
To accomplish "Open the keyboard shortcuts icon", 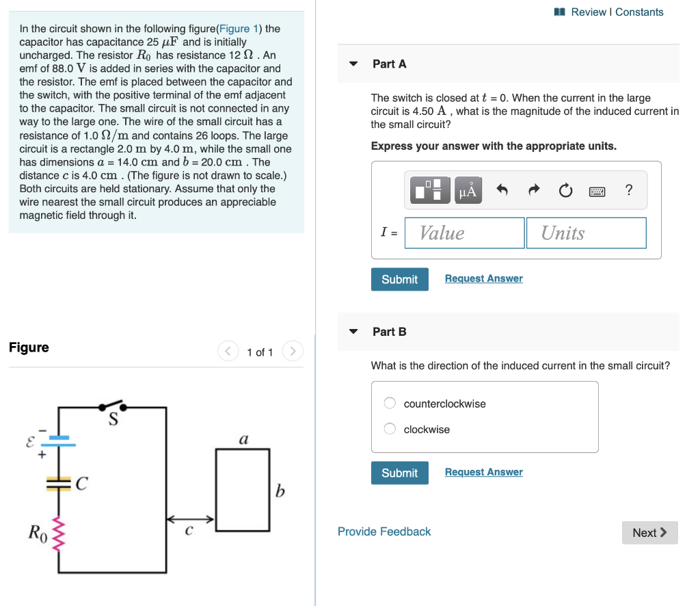I will point(597,192).
